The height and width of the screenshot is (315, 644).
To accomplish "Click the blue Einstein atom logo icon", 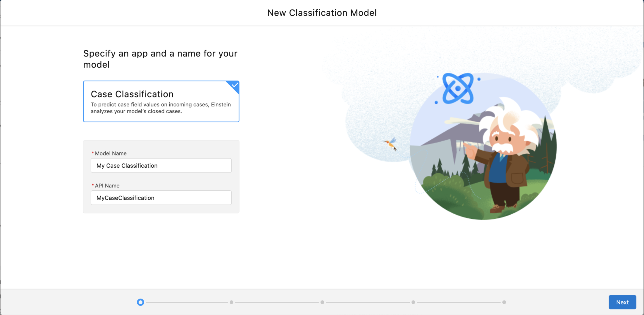I will [x=458, y=89].
